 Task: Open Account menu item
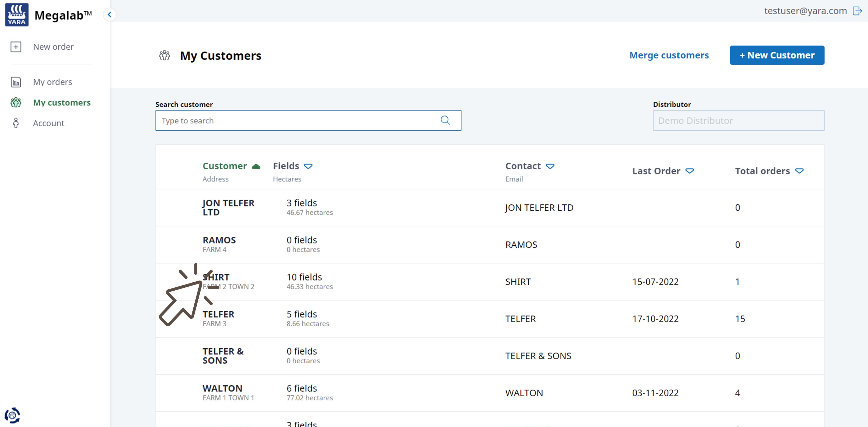(49, 123)
